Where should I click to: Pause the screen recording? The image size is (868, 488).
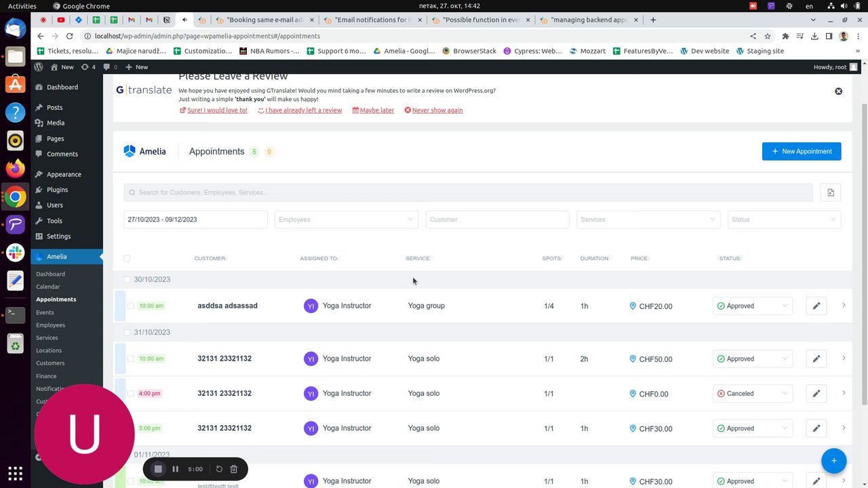click(x=175, y=469)
